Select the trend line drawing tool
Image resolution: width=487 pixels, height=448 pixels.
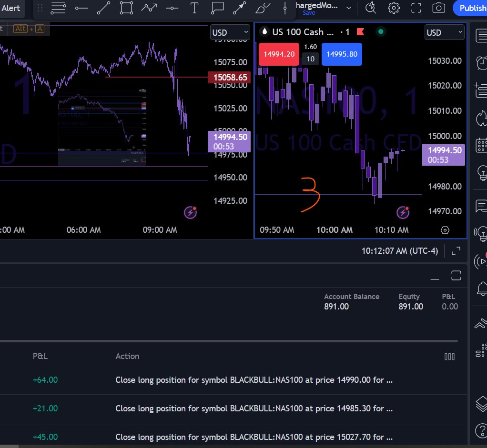tap(103, 8)
